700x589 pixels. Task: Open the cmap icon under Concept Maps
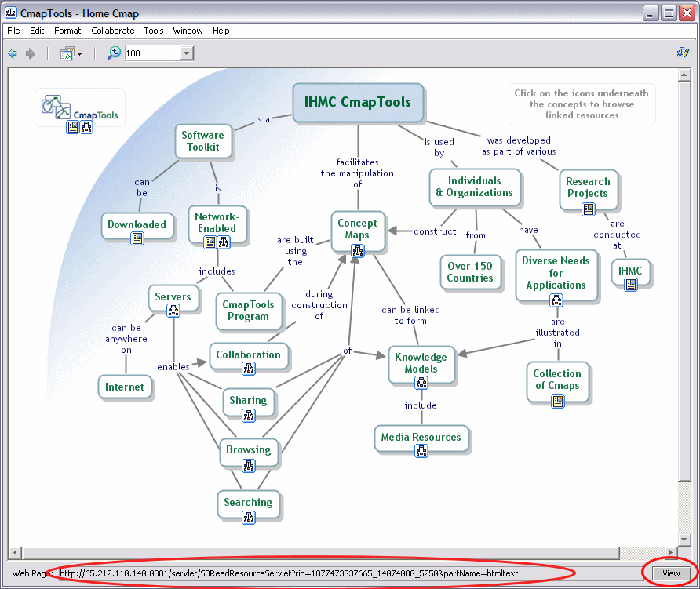[x=358, y=251]
